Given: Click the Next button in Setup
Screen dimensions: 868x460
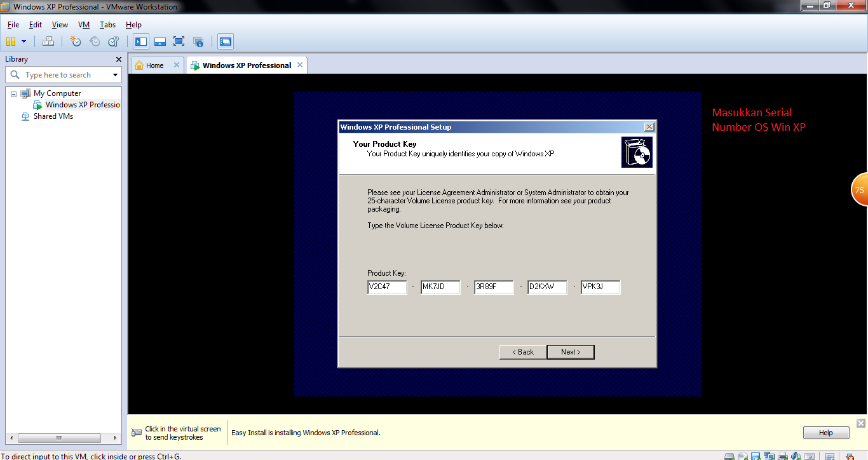Looking at the screenshot, I should tap(571, 352).
